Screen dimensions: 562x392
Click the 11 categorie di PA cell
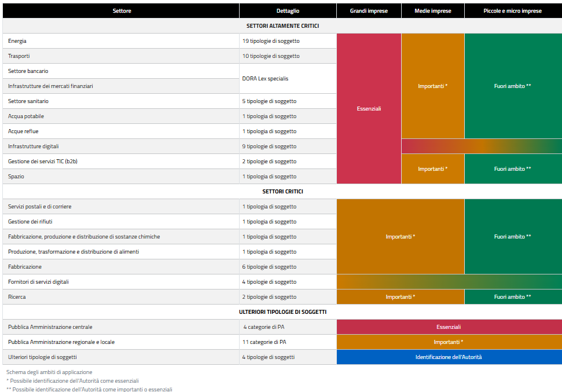pyautogui.click(x=264, y=342)
